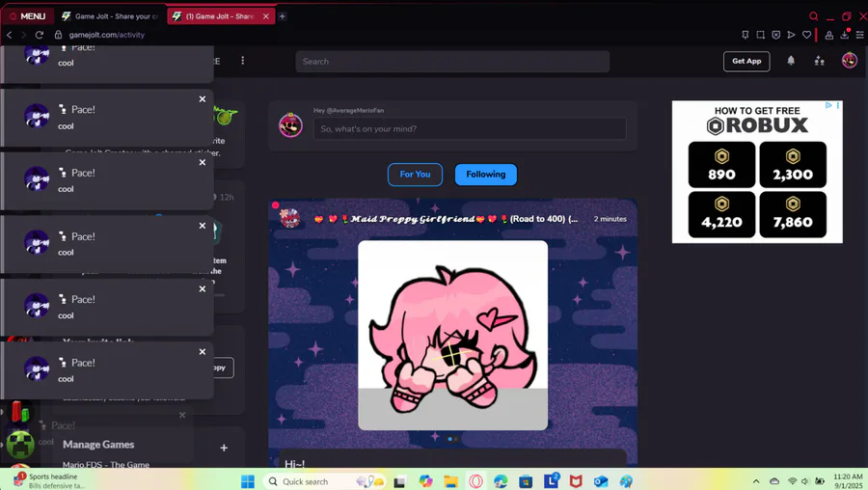The width and height of the screenshot is (868, 490).
Task: Open the ad blocker shield icon
Action: pyautogui.click(x=776, y=35)
